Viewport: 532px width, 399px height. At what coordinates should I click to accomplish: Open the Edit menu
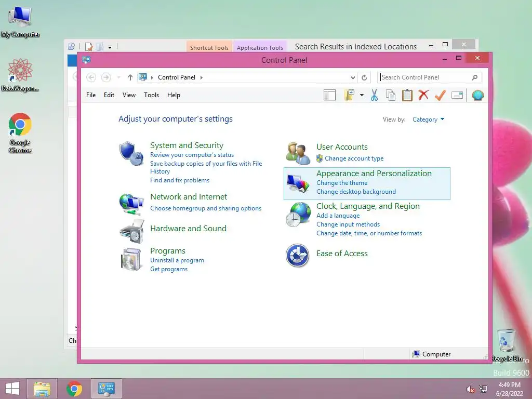[x=109, y=95]
